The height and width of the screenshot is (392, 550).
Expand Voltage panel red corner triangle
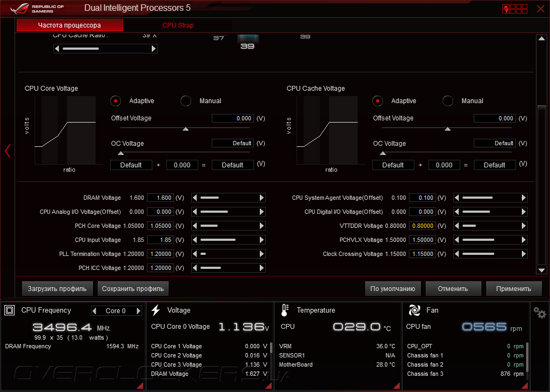(x=269, y=386)
